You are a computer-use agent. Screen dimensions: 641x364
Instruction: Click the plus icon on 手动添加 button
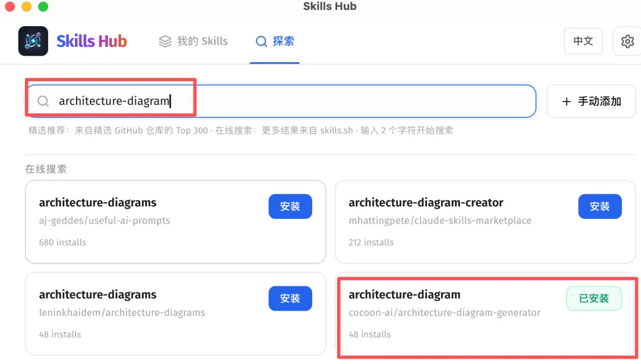click(x=566, y=101)
